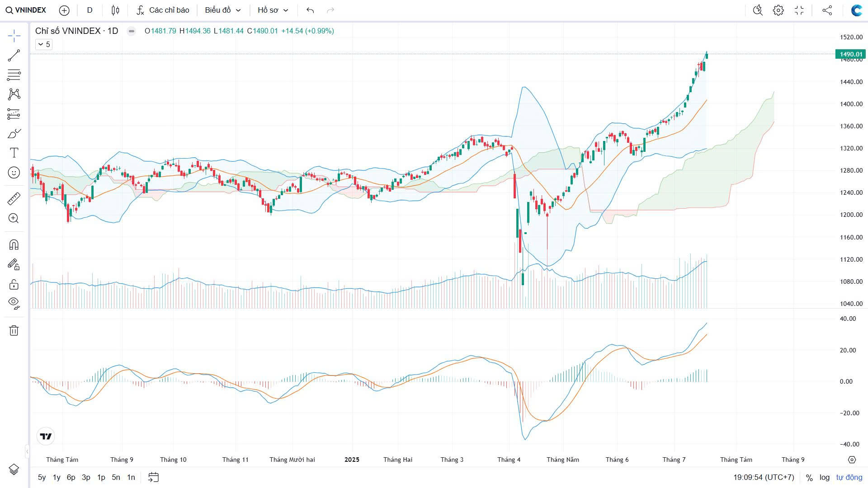Open the Hồ sơ dropdown menu
The image size is (868, 488).
273,10
